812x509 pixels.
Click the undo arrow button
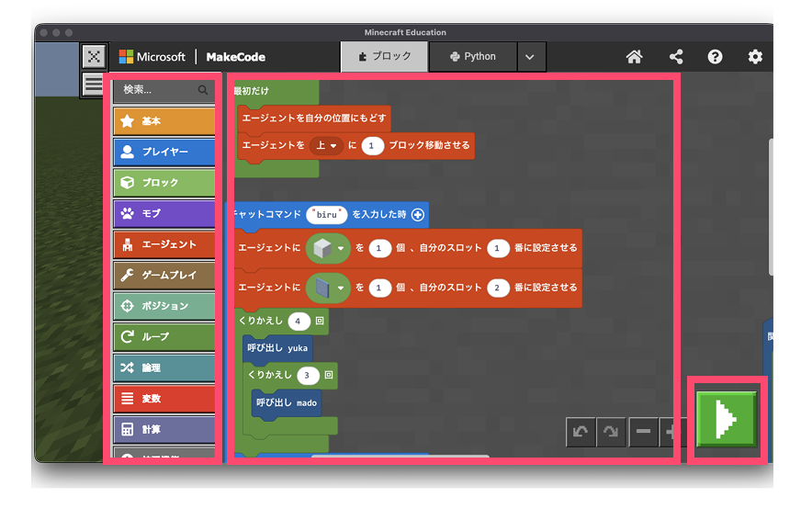581,432
